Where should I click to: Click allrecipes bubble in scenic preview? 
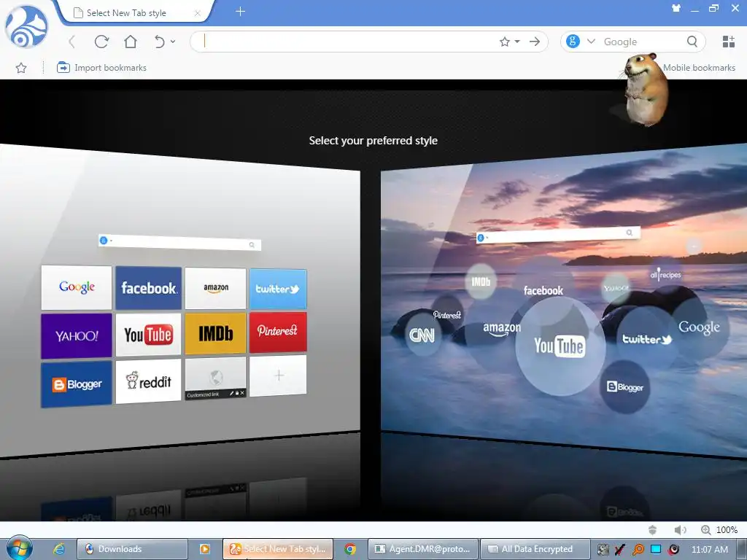click(665, 275)
